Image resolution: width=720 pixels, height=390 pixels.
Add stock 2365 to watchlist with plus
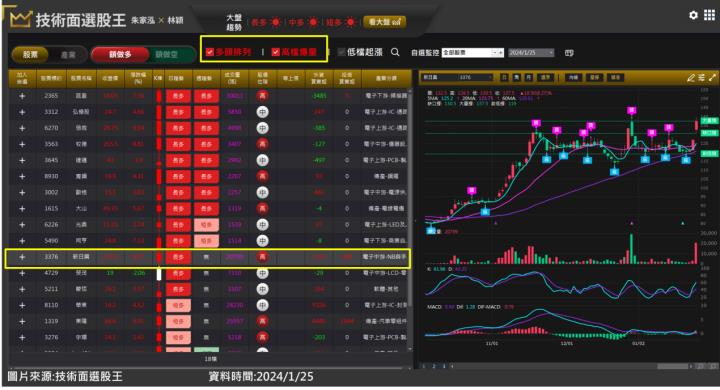(22, 96)
